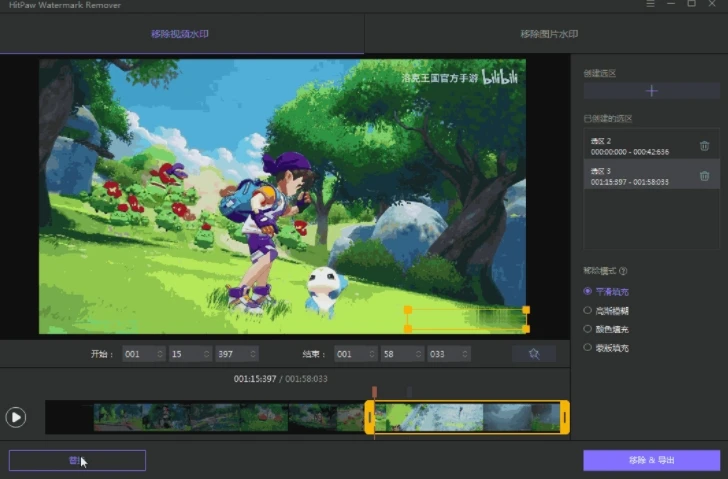Click the bilibili watermark in video preview
Screen dimensions: 728x479
pos(500,77)
